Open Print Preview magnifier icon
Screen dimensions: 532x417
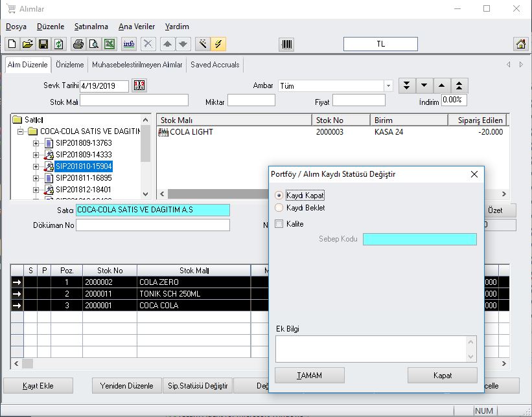click(x=94, y=44)
